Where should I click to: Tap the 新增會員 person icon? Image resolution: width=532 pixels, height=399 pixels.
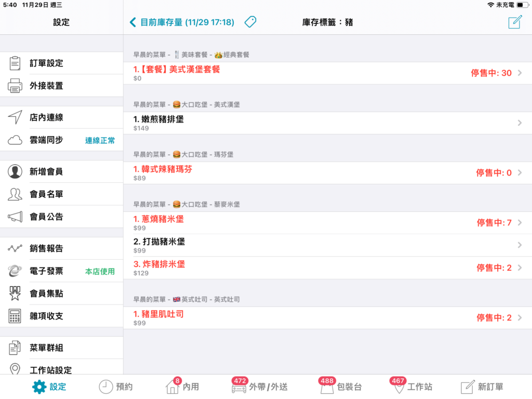(x=15, y=171)
